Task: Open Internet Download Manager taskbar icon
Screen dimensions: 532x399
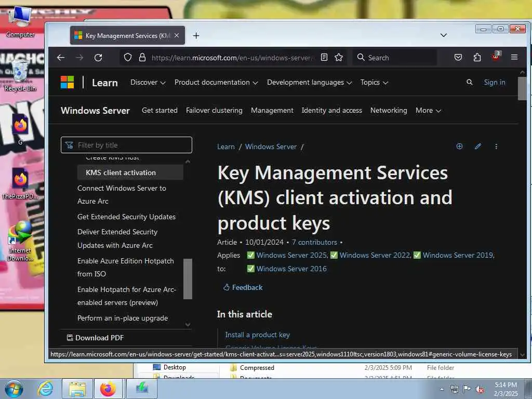Action: (x=142, y=389)
